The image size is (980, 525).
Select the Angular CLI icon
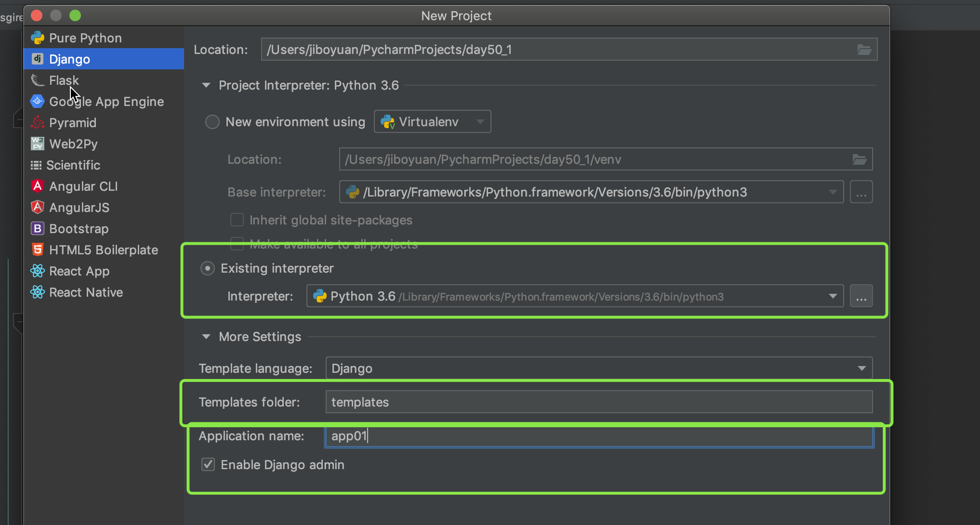pyautogui.click(x=38, y=186)
